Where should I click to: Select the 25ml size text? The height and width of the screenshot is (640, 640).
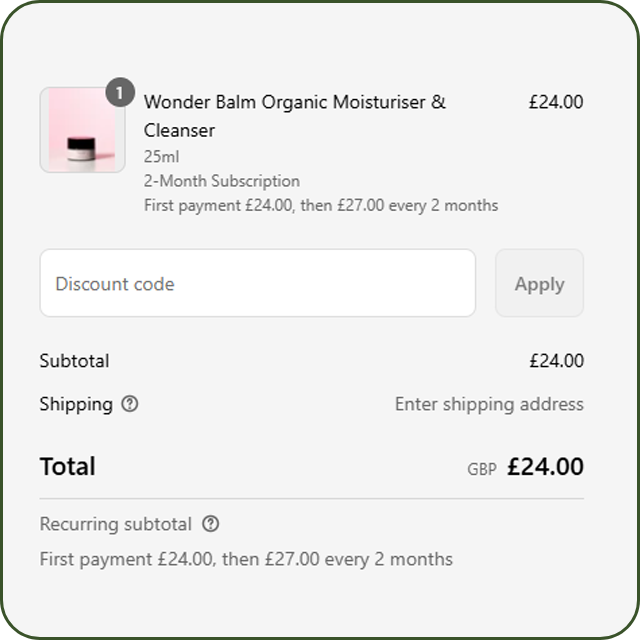pos(161,157)
